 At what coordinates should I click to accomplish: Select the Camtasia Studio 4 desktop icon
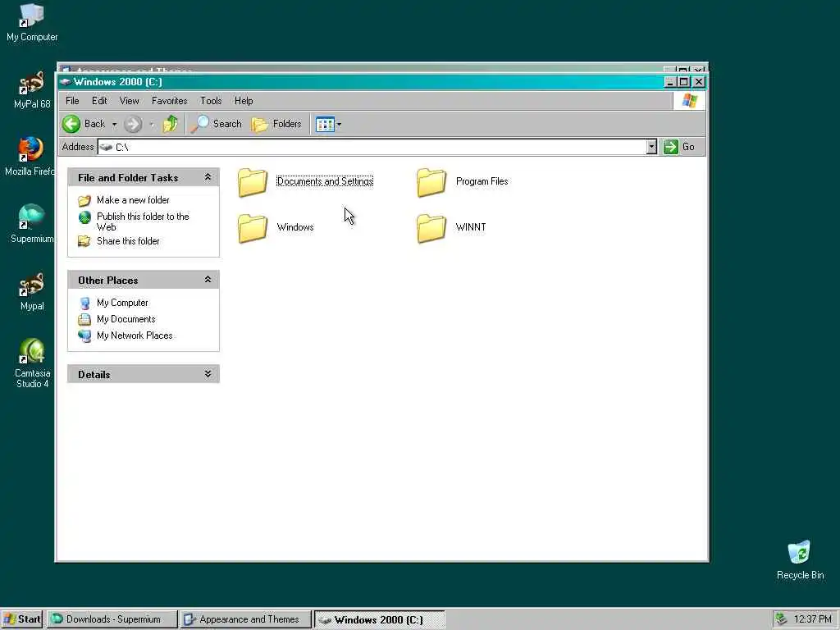coord(32,363)
